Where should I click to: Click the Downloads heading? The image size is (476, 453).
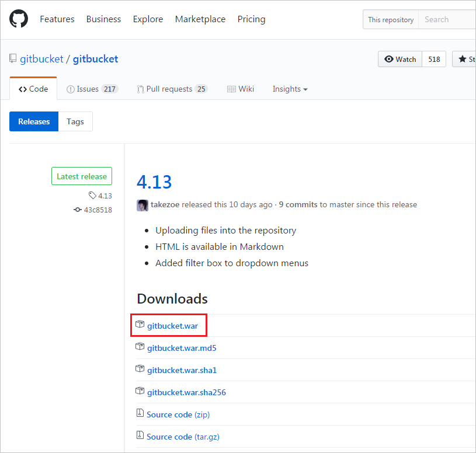[x=172, y=298]
